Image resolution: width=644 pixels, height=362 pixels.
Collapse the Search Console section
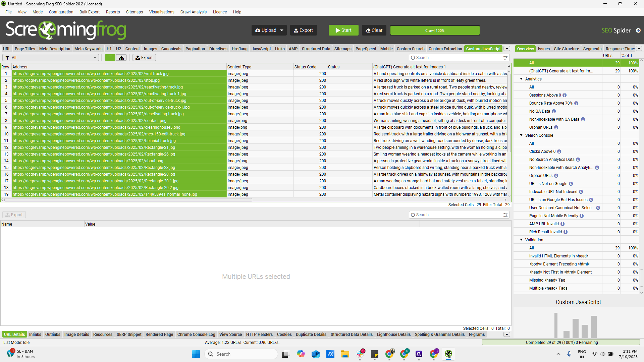(x=521, y=135)
